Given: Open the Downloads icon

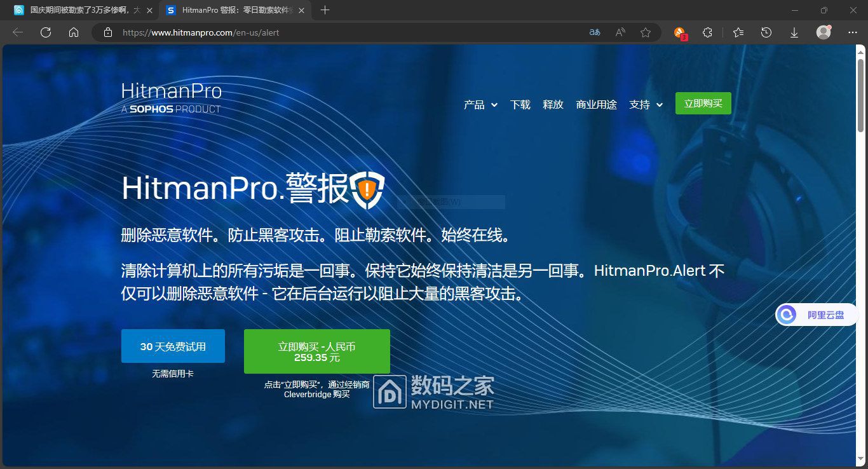Looking at the screenshot, I should point(794,32).
